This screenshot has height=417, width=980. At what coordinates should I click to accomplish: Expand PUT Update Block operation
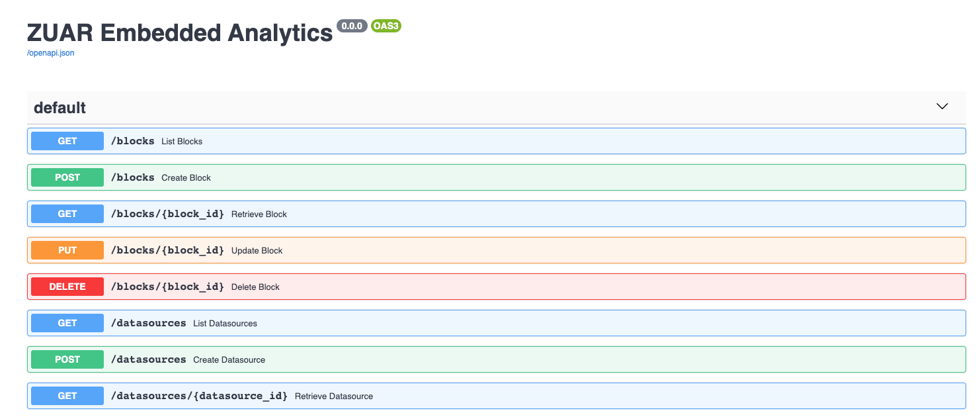pyautogui.click(x=497, y=250)
